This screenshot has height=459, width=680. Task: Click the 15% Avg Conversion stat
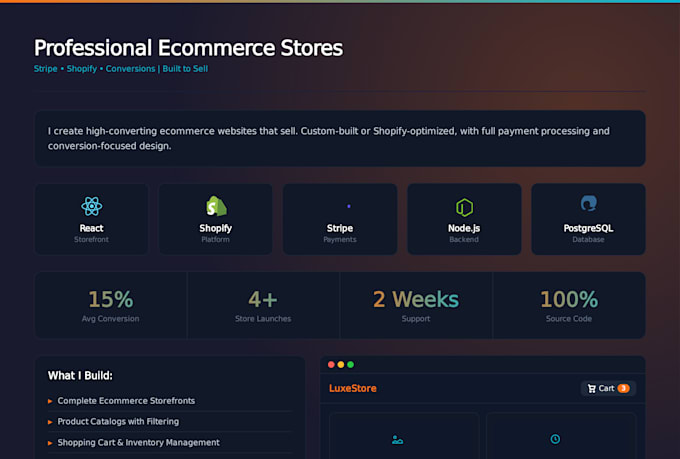click(x=111, y=305)
